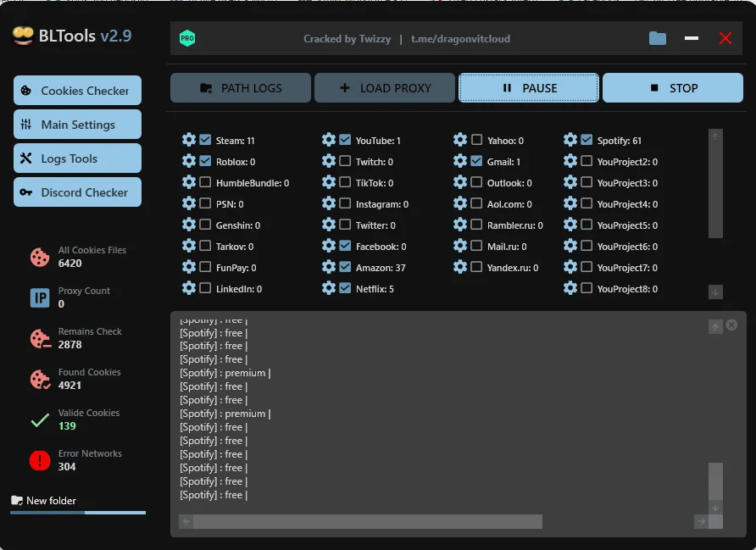Enable the Mail.ru checkbox

coord(477,246)
